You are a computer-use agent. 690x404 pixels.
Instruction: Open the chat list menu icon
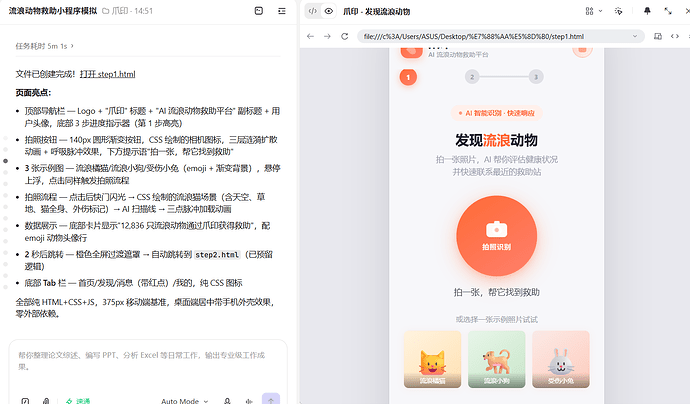[282, 11]
